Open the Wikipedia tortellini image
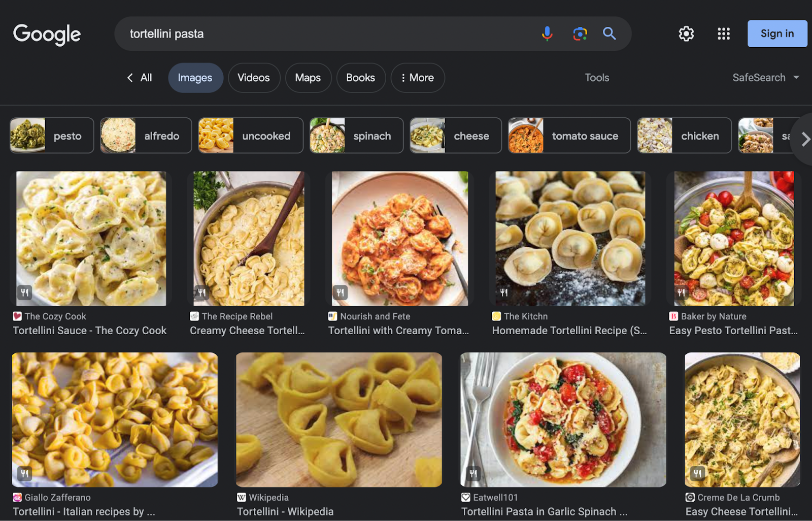 click(339, 420)
